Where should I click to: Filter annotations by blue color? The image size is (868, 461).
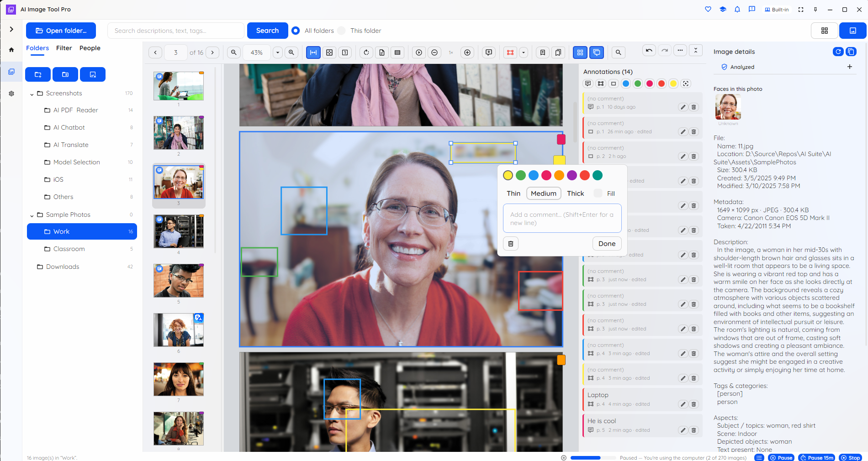click(x=626, y=84)
